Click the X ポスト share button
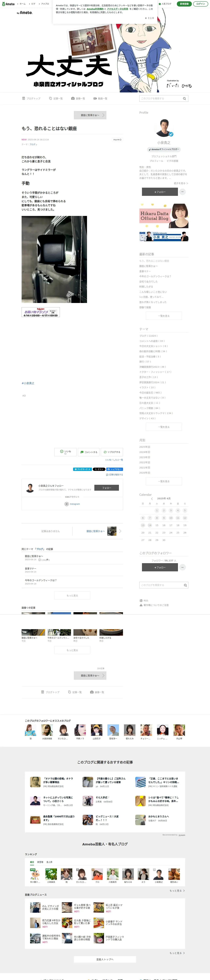210x980 pixels. point(99,469)
